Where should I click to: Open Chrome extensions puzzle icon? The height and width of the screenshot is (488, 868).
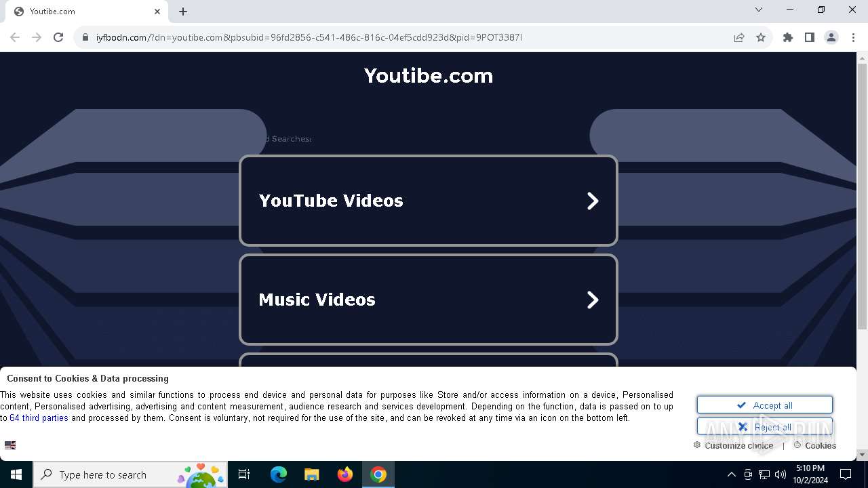click(x=788, y=37)
